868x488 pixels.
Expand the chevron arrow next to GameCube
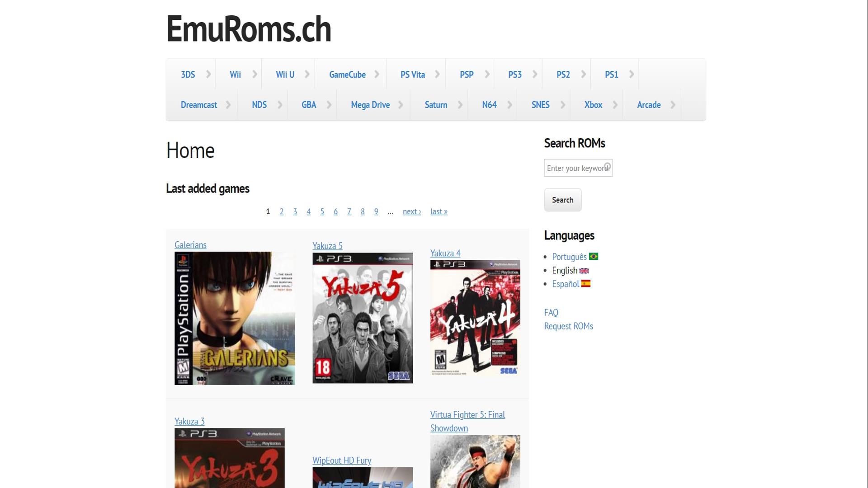(377, 74)
